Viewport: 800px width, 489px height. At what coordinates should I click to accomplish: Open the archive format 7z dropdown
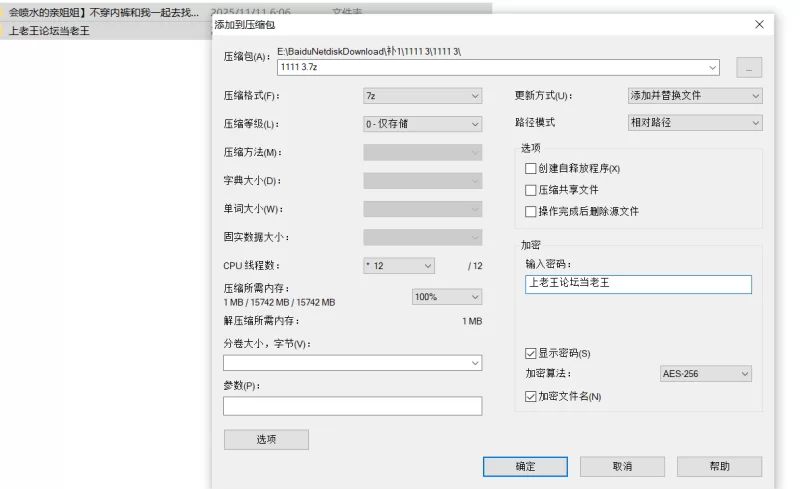423,96
